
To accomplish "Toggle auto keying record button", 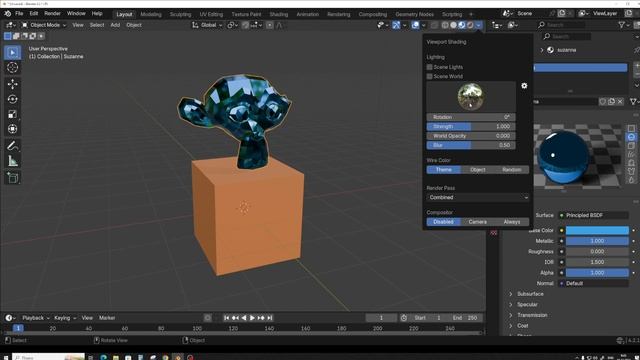I will 208,318.
